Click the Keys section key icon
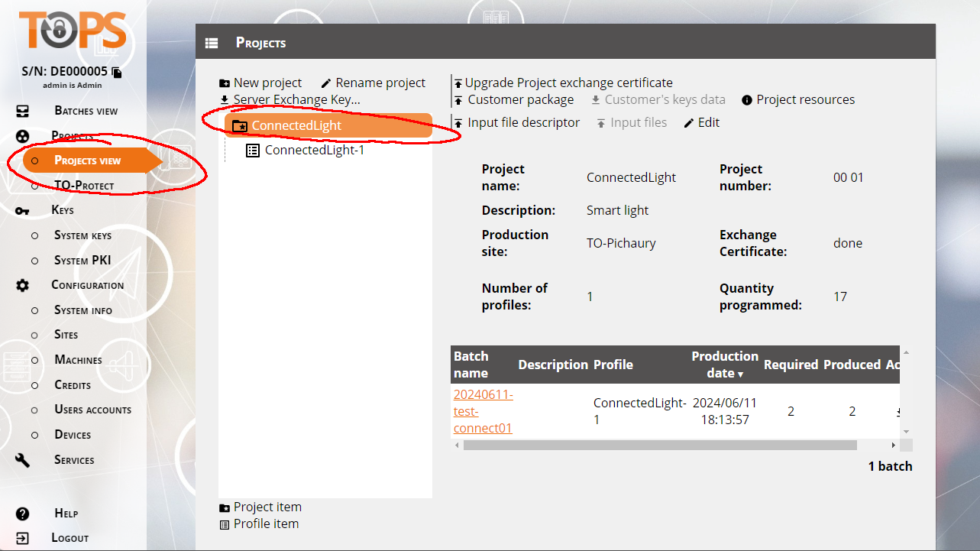 (23, 211)
